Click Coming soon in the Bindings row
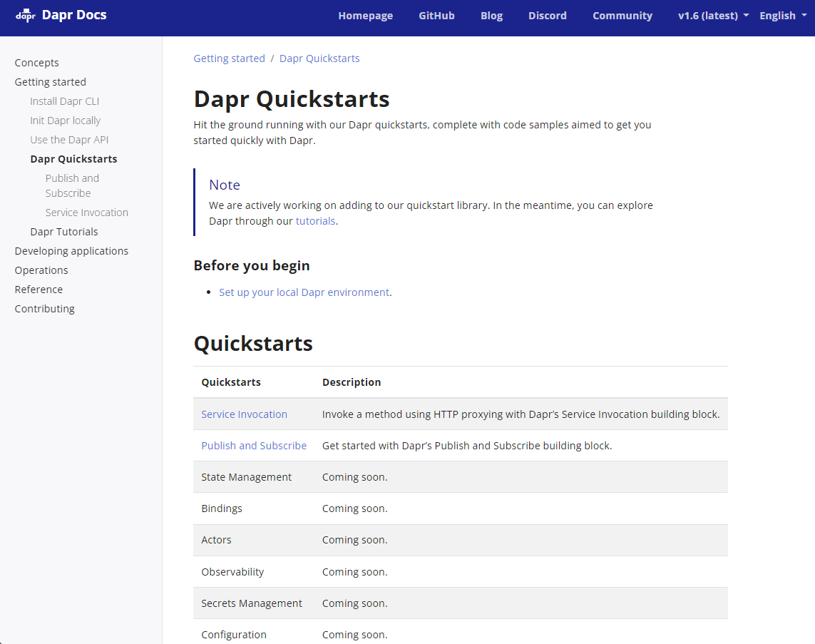The height and width of the screenshot is (644, 815). (x=355, y=508)
